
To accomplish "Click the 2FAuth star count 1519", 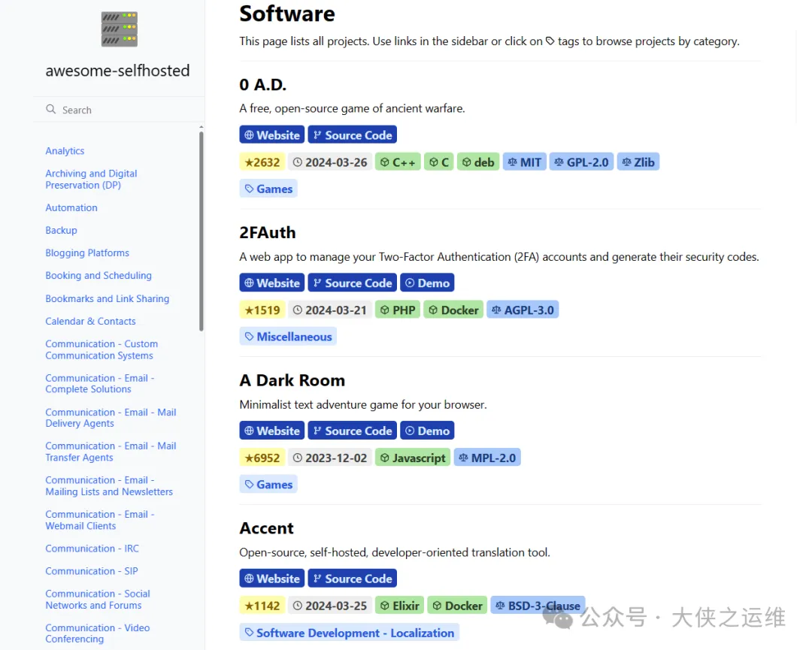I will click(x=262, y=310).
